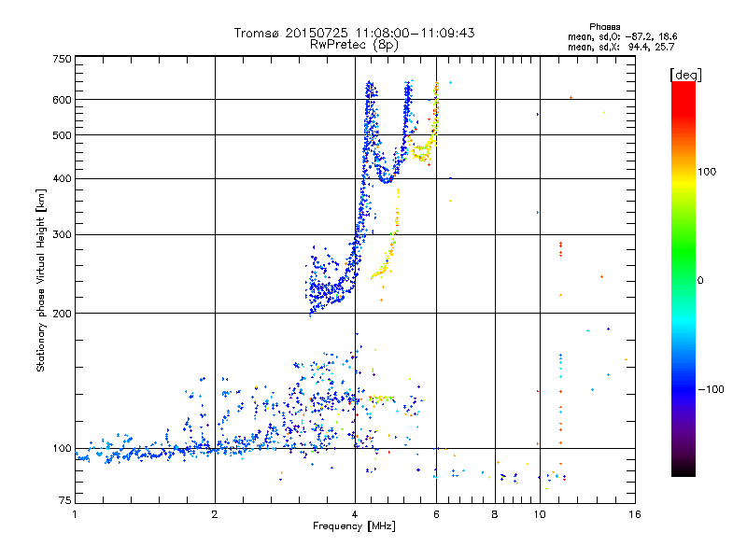Click the colorbar tick label '100'
Image resolution: width=747 pixels, height=560 pixels.
point(707,172)
